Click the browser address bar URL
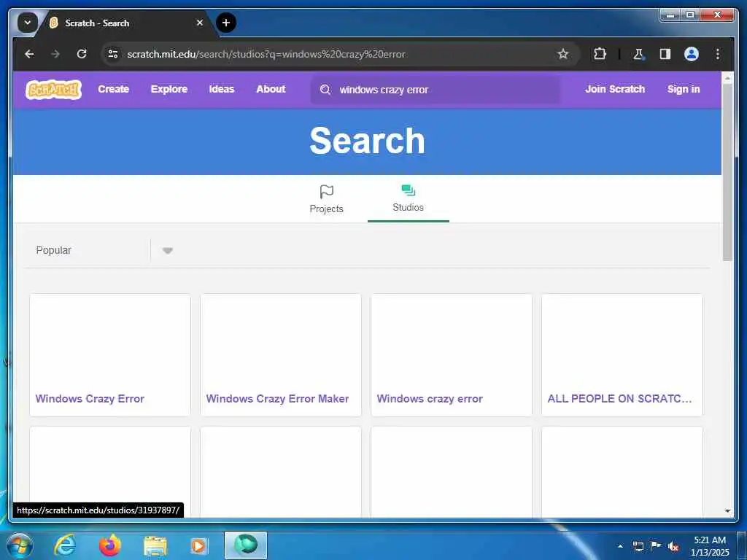Screen dimensions: 747x560 click(x=266, y=54)
